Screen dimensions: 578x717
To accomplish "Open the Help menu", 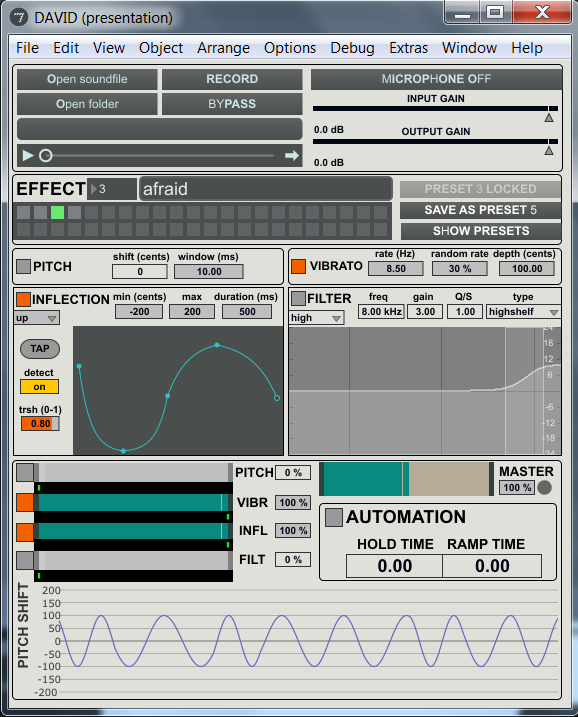I will [x=527, y=48].
